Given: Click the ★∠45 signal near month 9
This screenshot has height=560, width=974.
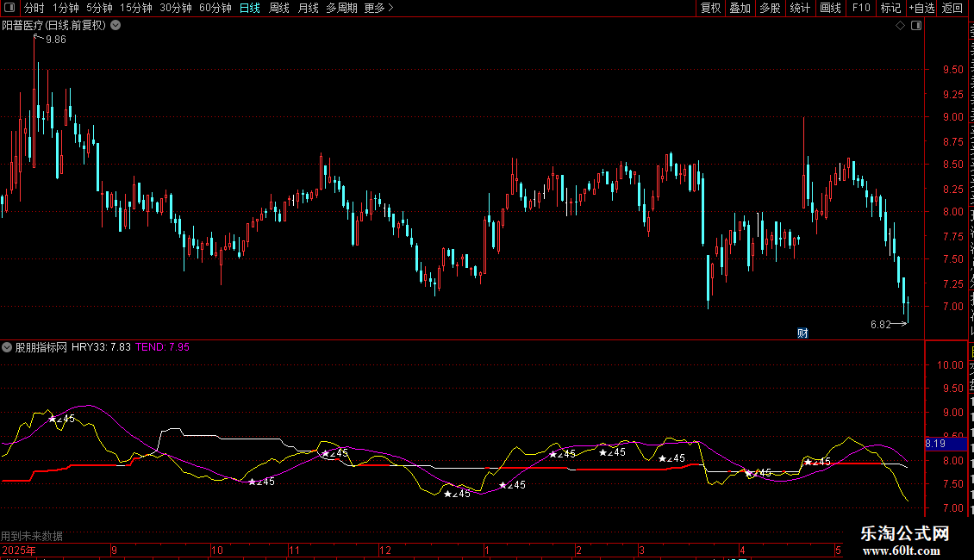Looking at the screenshot, I should pos(62,419).
